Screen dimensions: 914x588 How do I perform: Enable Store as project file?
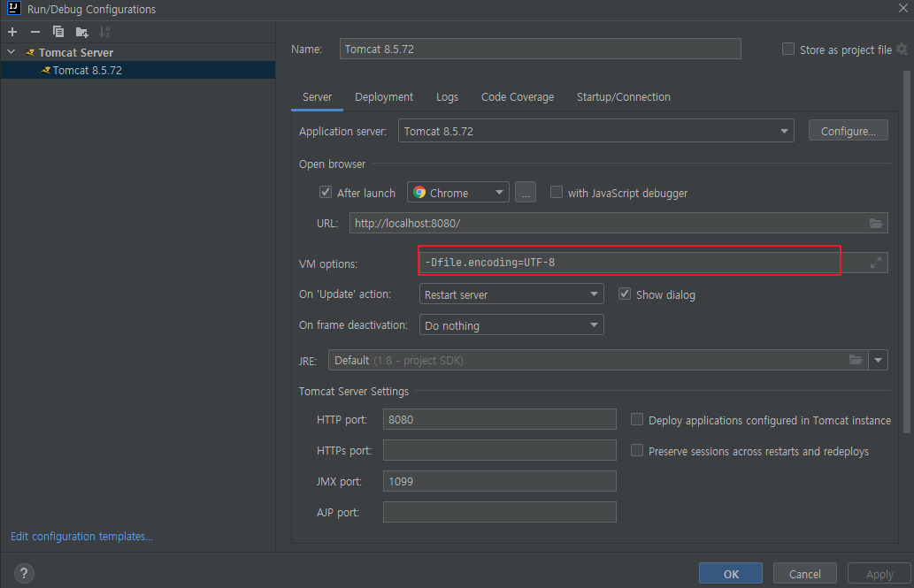click(x=788, y=49)
